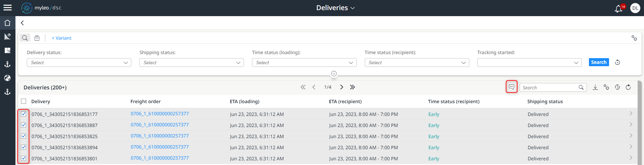Screen dimensions: 644x165
Task: Open the Time status (recipient) dropdown
Action: [x=417, y=63]
